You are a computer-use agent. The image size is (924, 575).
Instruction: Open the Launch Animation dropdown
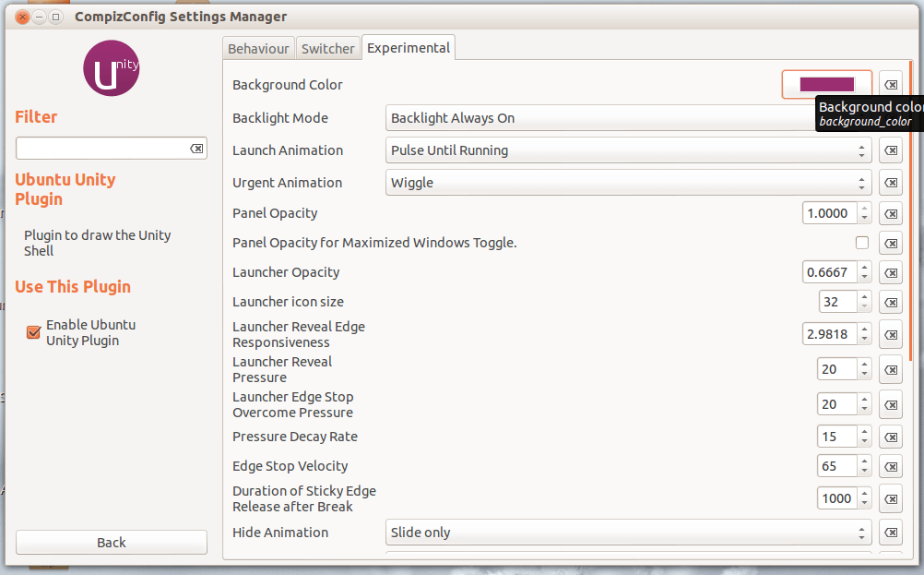point(627,150)
